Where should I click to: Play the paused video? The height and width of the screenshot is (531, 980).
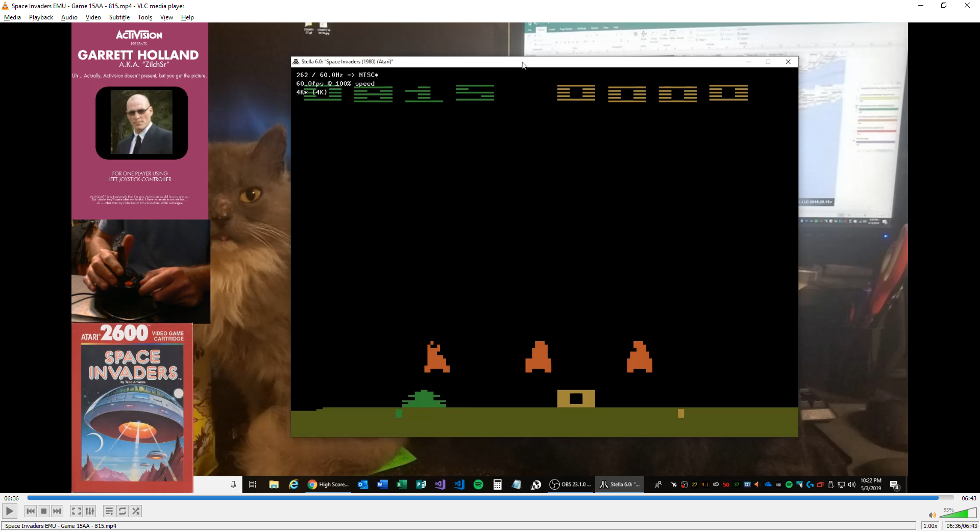click(9, 511)
